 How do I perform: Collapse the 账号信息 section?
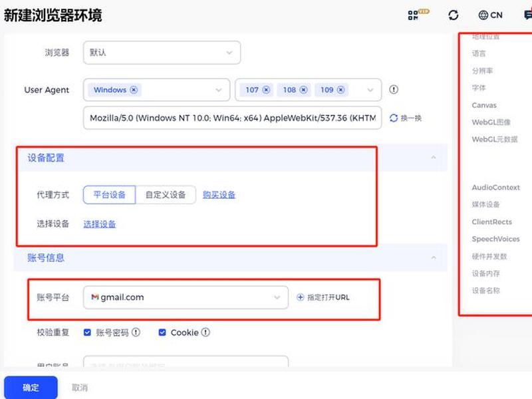click(x=434, y=257)
